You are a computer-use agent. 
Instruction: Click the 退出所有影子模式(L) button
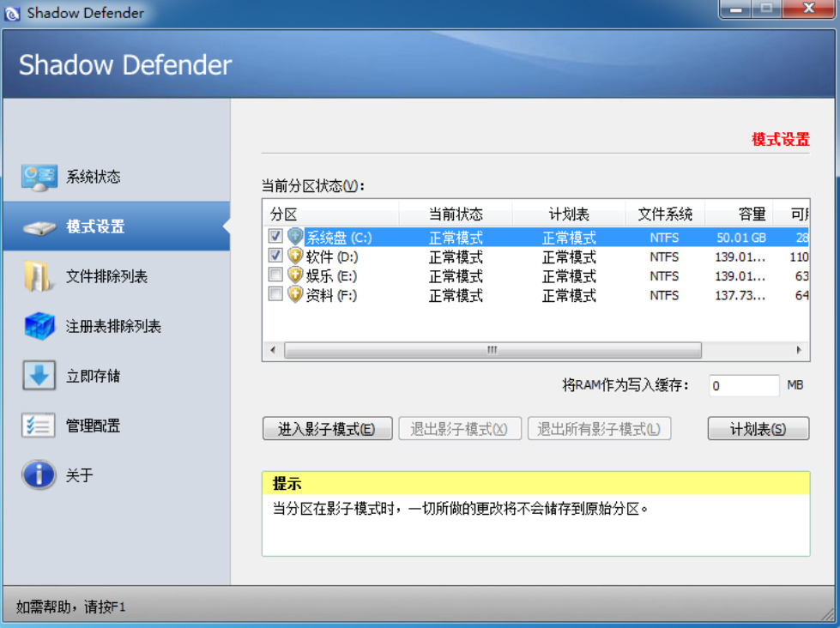point(599,429)
